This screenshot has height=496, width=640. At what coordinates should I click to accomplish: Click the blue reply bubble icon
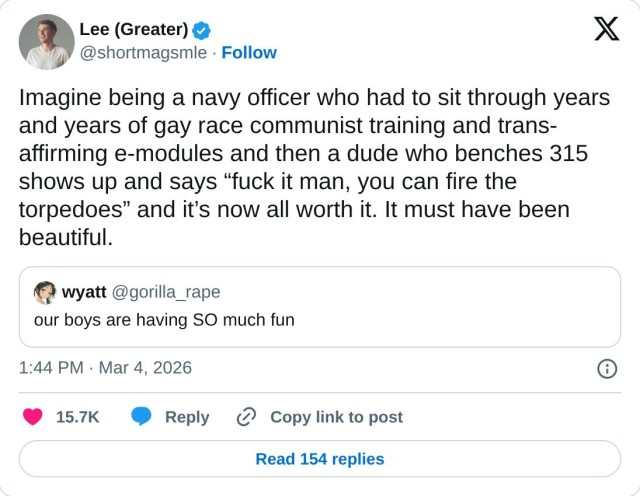click(x=142, y=417)
